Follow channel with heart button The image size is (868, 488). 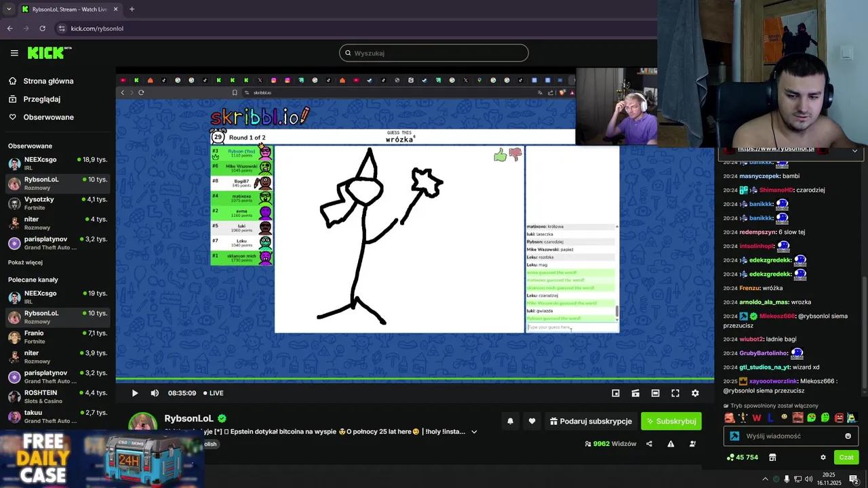(532, 421)
